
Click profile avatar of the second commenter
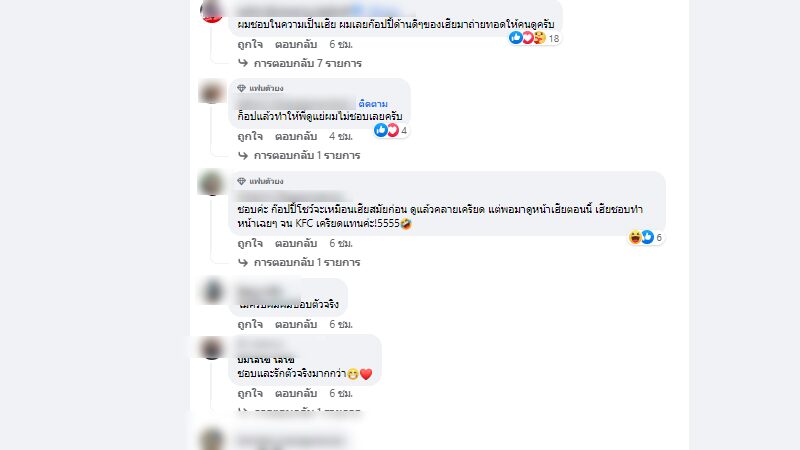[212, 92]
